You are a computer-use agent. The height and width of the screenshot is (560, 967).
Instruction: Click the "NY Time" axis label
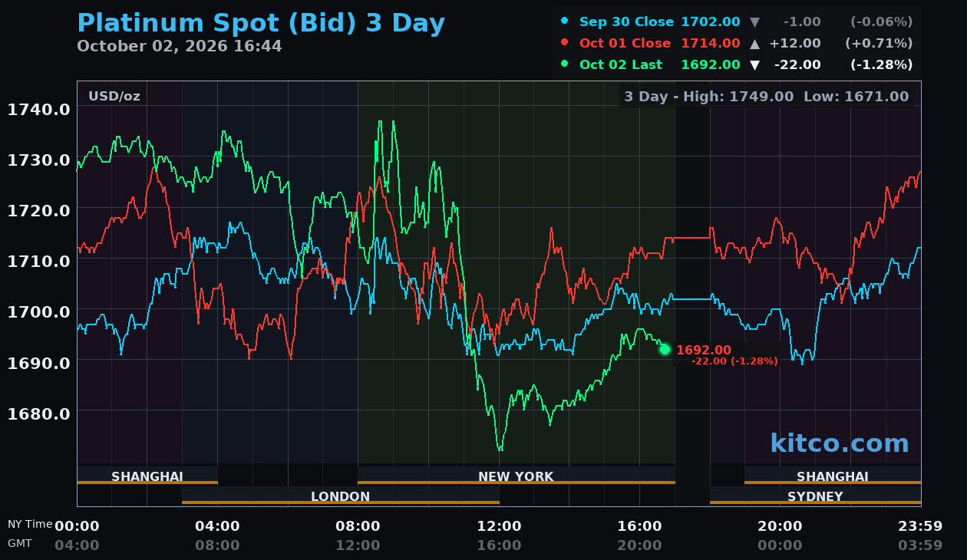pos(31,524)
